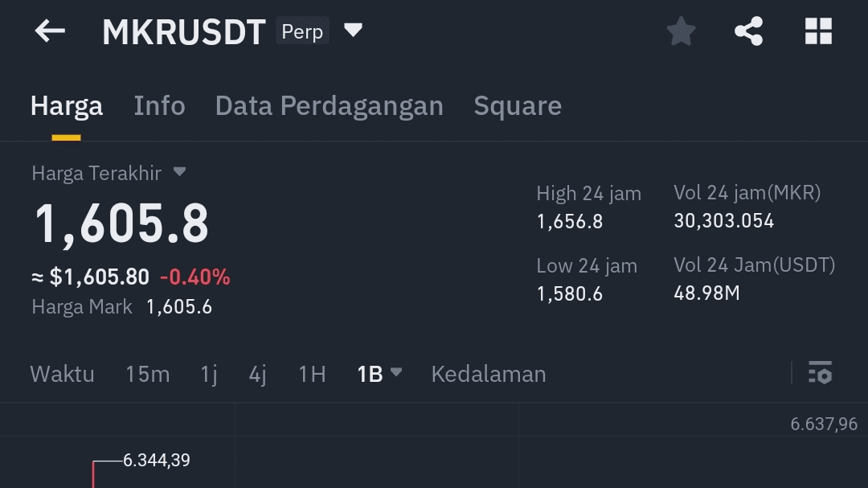Screen dimensions: 868x488
Task: Open the share options with share icon
Action: tap(749, 31)
